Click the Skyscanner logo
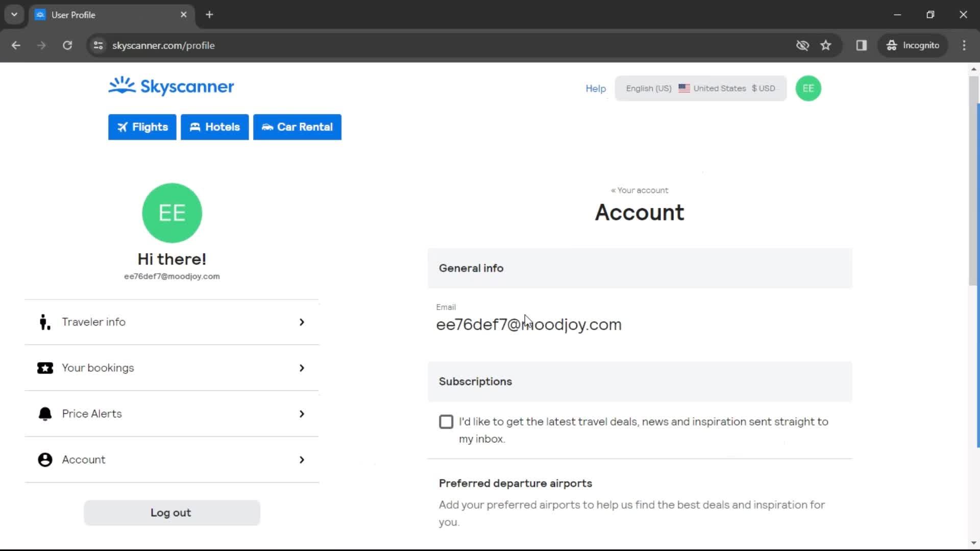The width and height of the screenshot is (980, 551). [171, 86]
